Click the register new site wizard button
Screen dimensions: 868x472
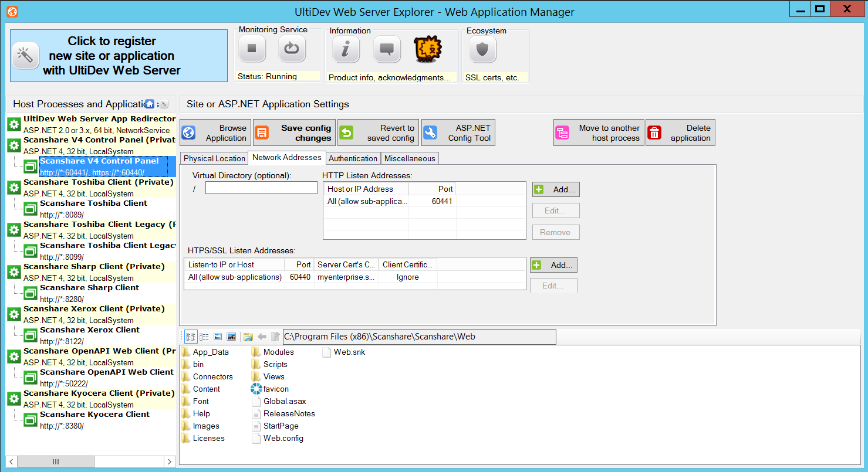click(119, 56)
